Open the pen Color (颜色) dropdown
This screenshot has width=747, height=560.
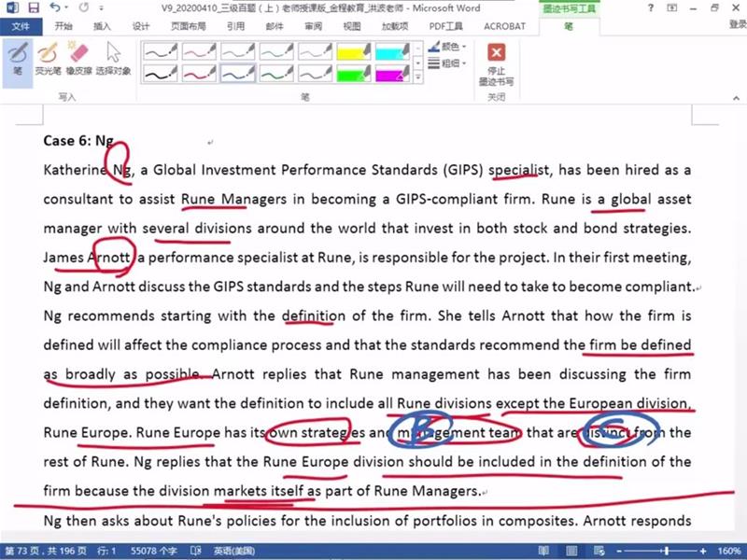click(451, 47)
